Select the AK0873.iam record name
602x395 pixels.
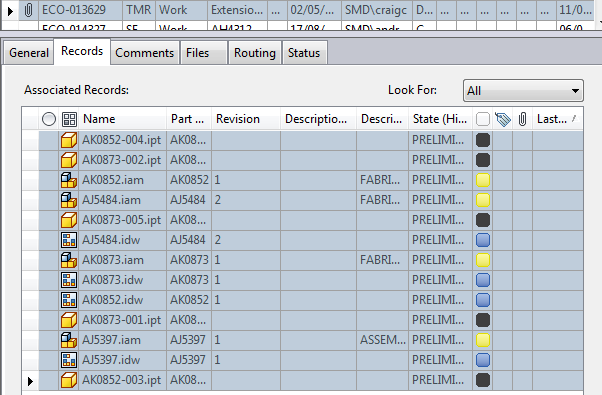113,260
